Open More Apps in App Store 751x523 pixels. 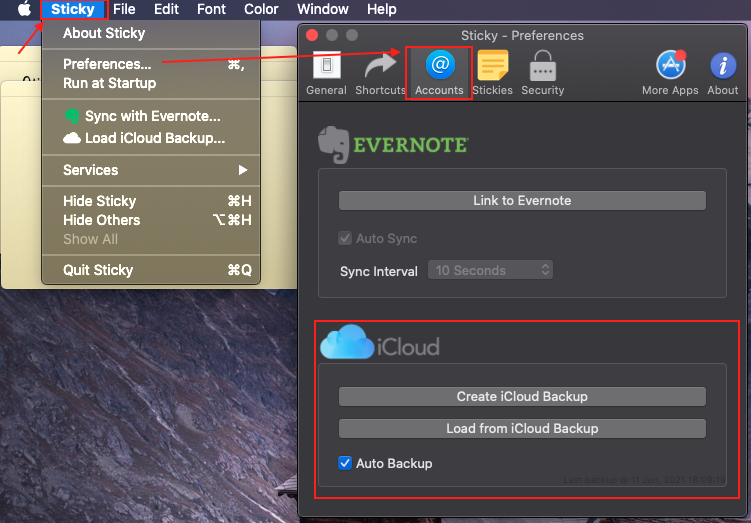[670, 73]
